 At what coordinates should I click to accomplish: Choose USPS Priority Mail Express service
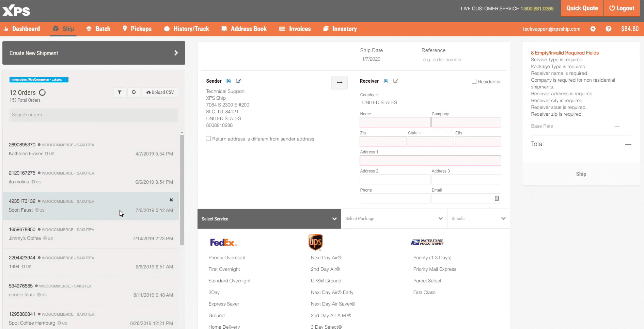[435, 269]
